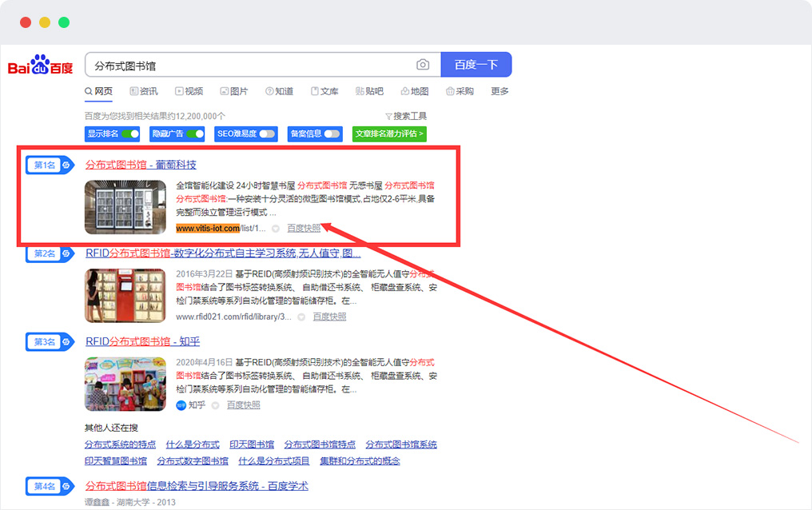
Task: Expand the 更多 search categories
Action: pyautogui.click(x=500, y=91)
